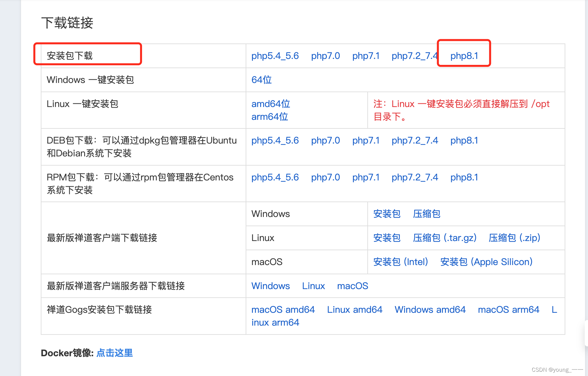Download Linux client 压缩包 (.tar.gz)
The height and width of the screenshot is (376, 588).
(445, 238)
